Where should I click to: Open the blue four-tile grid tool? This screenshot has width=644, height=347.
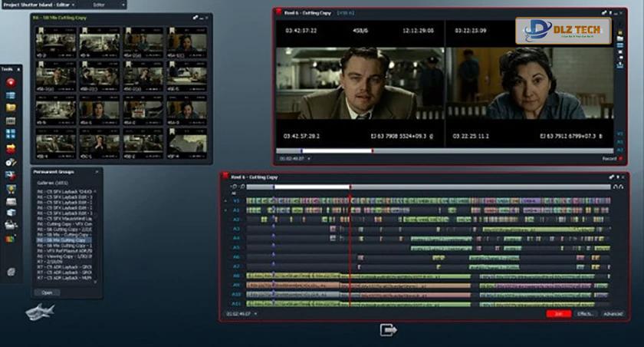[x=11, y=134]
